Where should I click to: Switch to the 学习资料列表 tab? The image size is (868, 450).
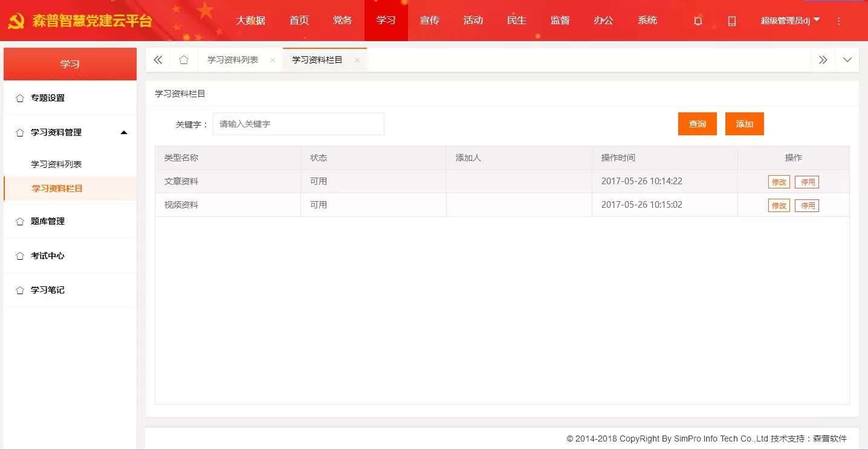pos(233,60)
